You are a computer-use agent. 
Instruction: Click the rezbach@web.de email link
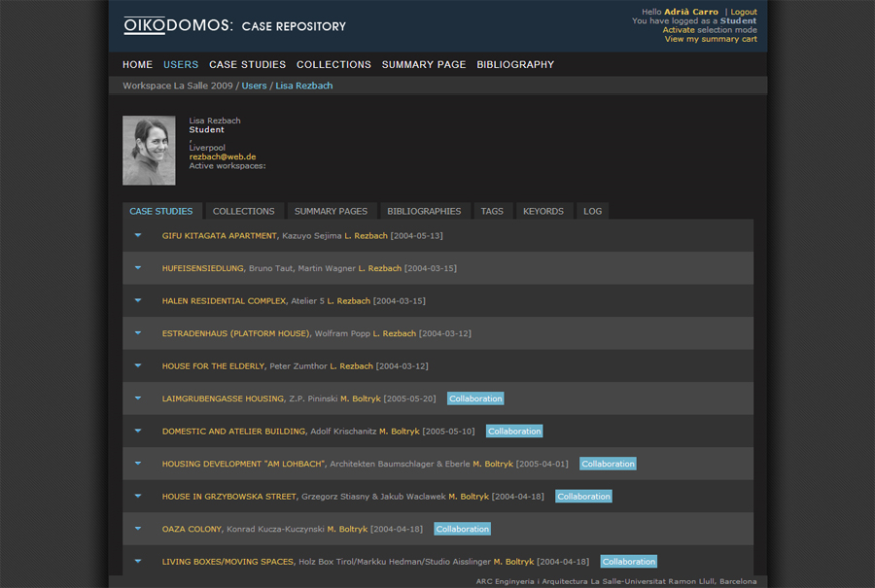coord(222,156)
